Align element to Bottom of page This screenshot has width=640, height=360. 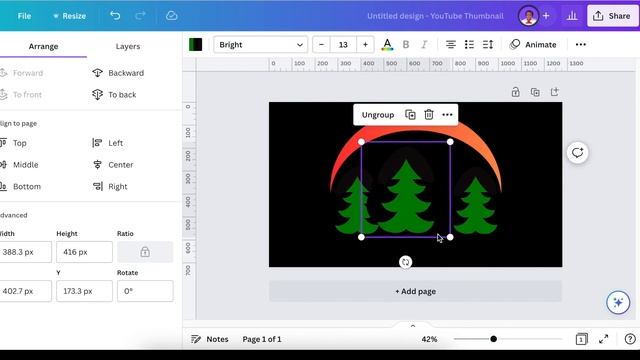click(21, 187)
